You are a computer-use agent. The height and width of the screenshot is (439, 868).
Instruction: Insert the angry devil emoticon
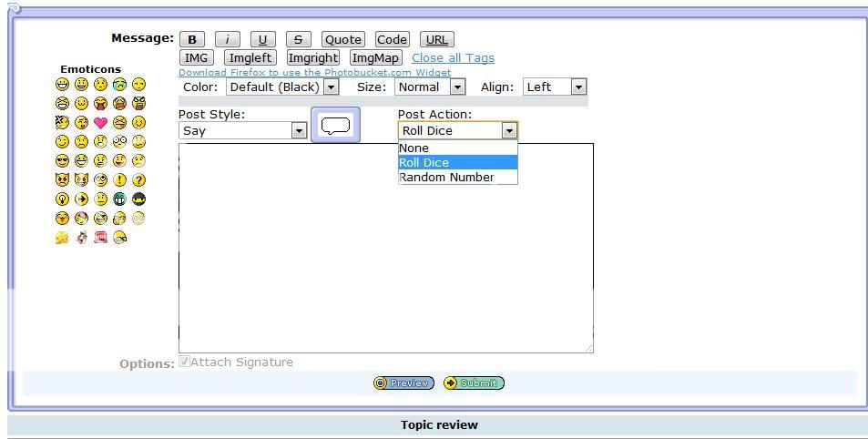click(62, 180)
